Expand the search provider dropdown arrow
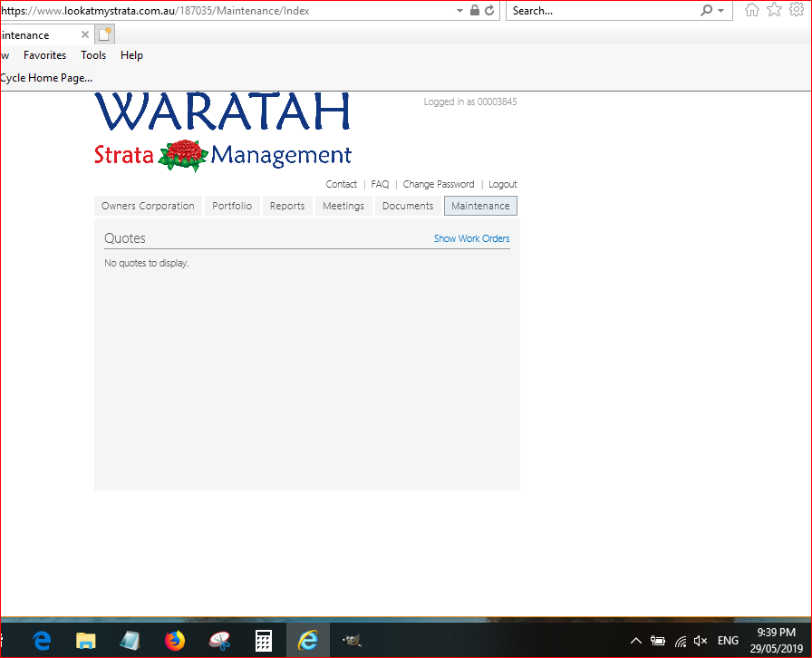Viewport: 812px width, 658px height. click(720, 10)
